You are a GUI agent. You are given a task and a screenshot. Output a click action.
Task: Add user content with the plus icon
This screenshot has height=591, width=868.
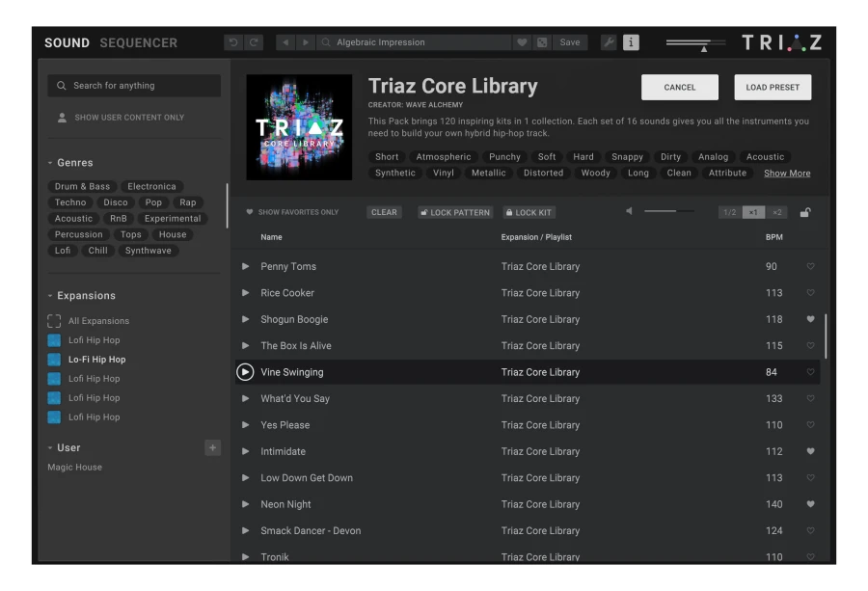[212, 447]
